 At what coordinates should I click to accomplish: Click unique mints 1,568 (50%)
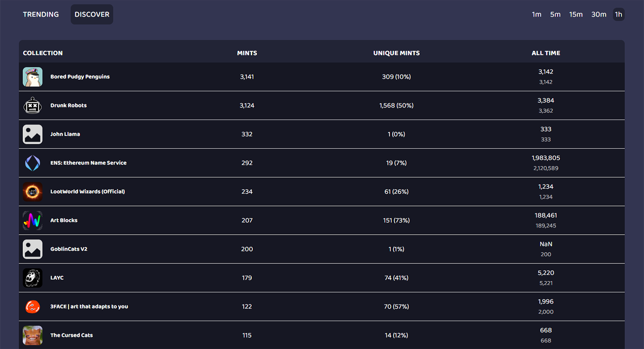(397, 106)
